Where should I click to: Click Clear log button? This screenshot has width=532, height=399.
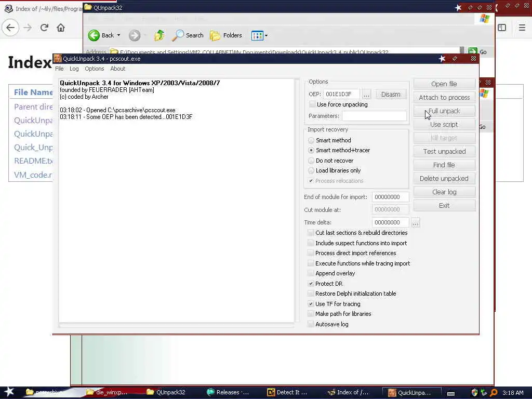click(444, 192)
